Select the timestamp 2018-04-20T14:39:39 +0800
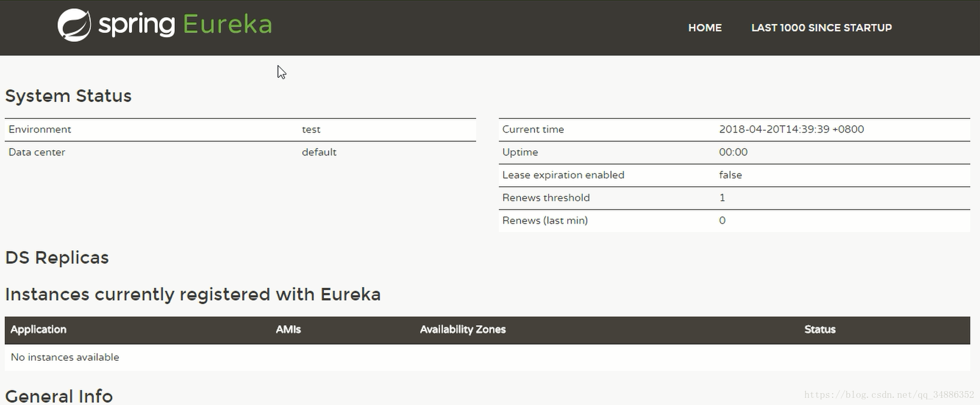980x405 pixels. pos(792,129)
